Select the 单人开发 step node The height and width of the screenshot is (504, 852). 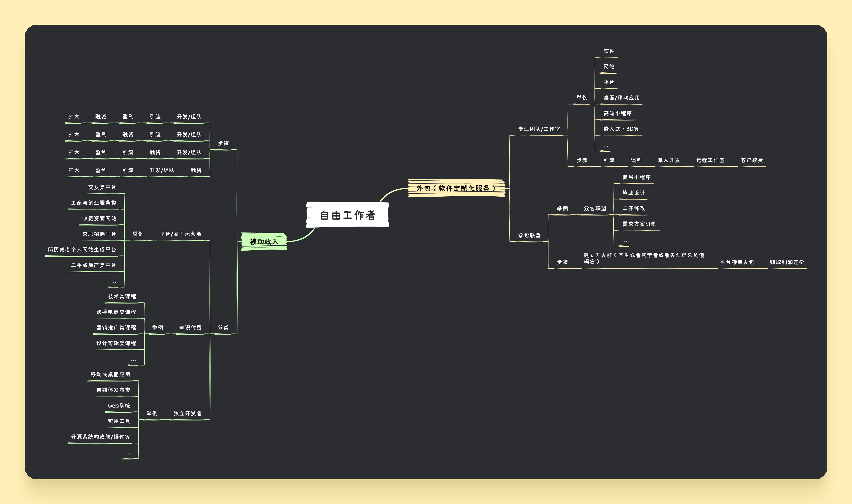tap(669, 160)
